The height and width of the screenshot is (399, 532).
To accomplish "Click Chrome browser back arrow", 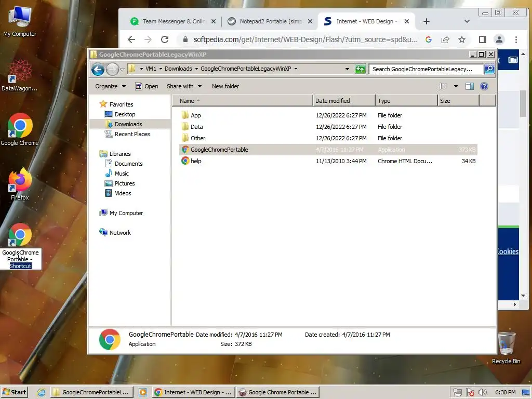I will [131, 39].
